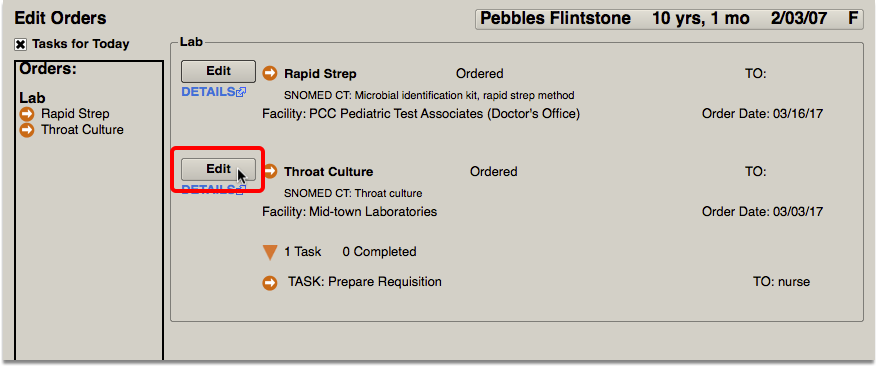The height and width of the screenshot is (367, 878).
Task: Click the Rapid Strep order title
Action: click(320, 74)
